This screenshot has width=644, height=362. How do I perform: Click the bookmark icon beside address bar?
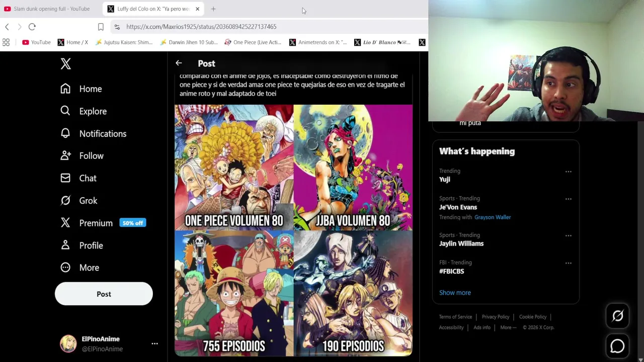pyautogui.click(x=101, y=27)
